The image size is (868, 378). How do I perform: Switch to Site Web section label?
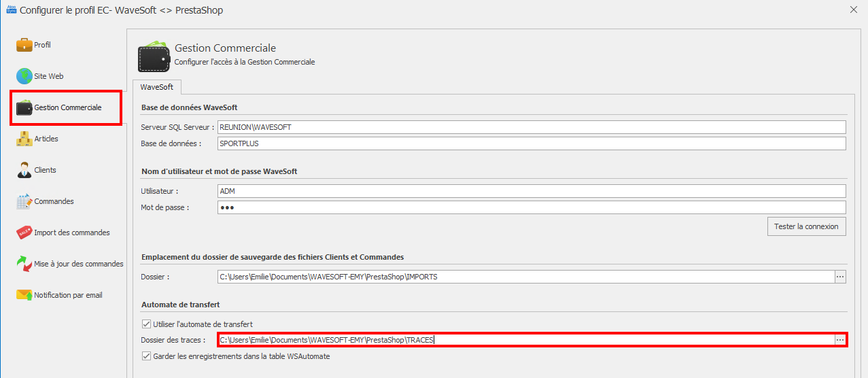click(x=49, y=76)
